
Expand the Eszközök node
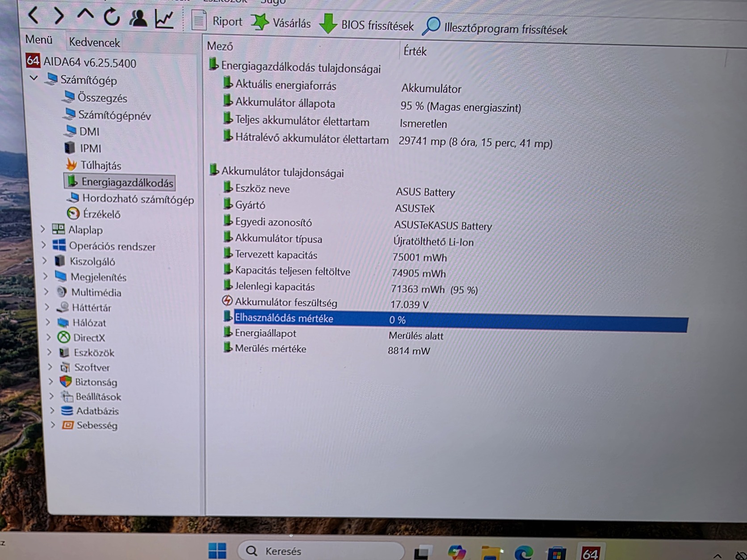tap(50, 352)
